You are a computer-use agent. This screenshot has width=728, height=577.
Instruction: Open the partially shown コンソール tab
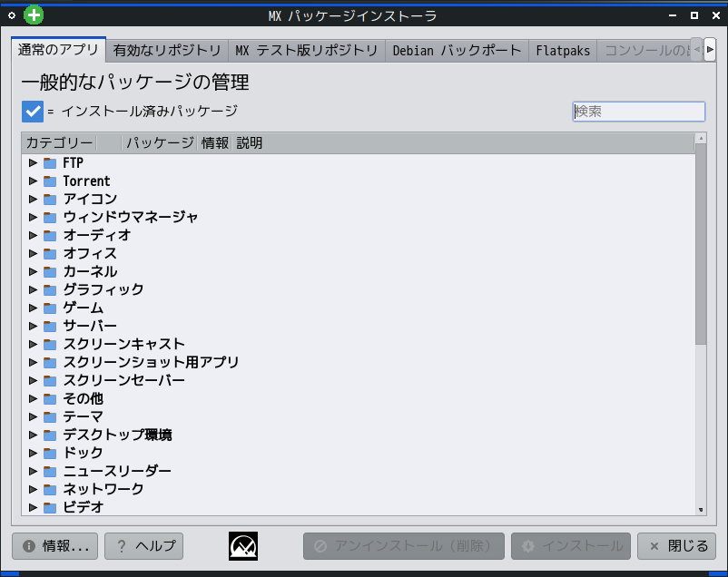click(644, 51)
